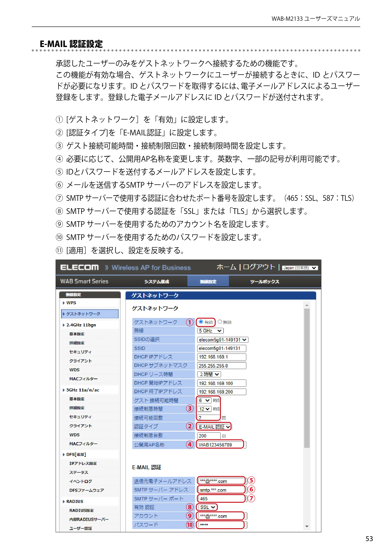Screen dimensions: 392x556
Task: Open the 接続制限時間 dropdown showing 12
Action: [x=204, y=409]
